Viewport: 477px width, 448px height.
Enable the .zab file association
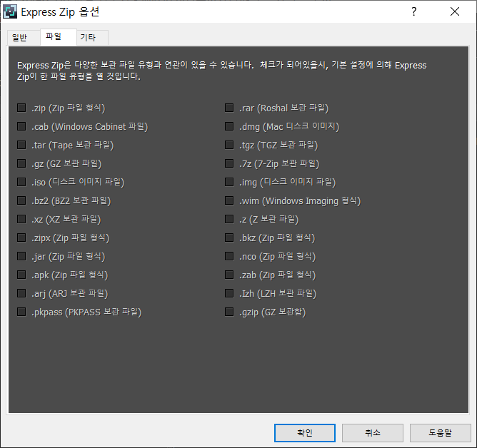229,275
